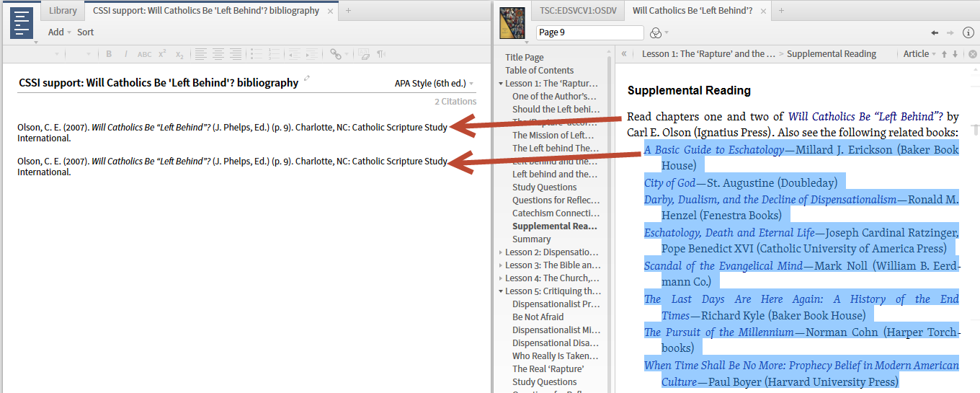Screen dimensions: 980x393
Task: Open the visual filters dropdown arrow
Action: tap(667, 33)
